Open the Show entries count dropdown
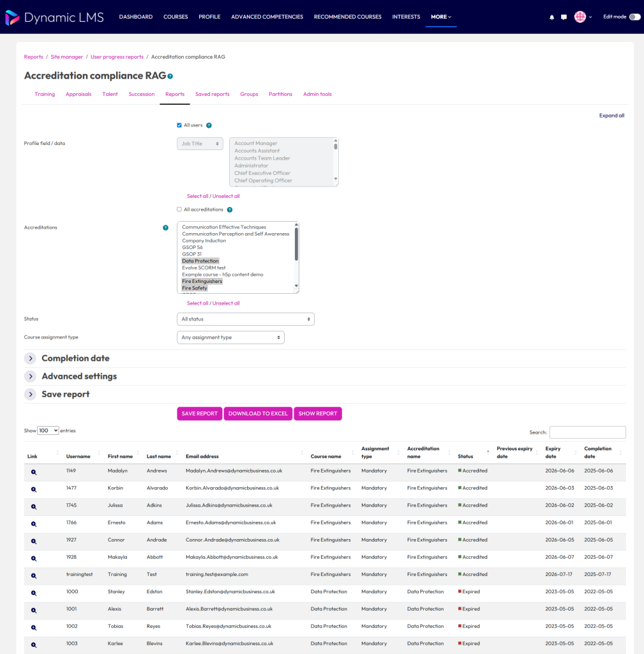The height and width of the screenshot is (654, 644). pos(48,430)
